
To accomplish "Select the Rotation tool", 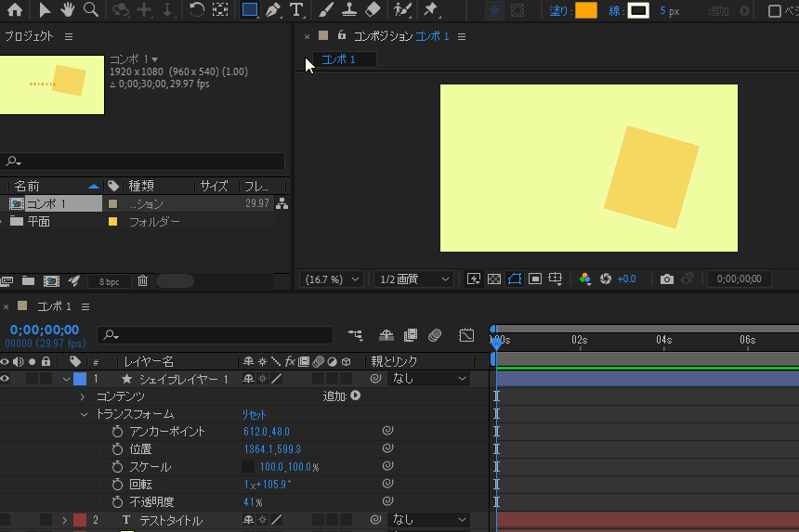I will pyautogui.click(x=196, y=9).
